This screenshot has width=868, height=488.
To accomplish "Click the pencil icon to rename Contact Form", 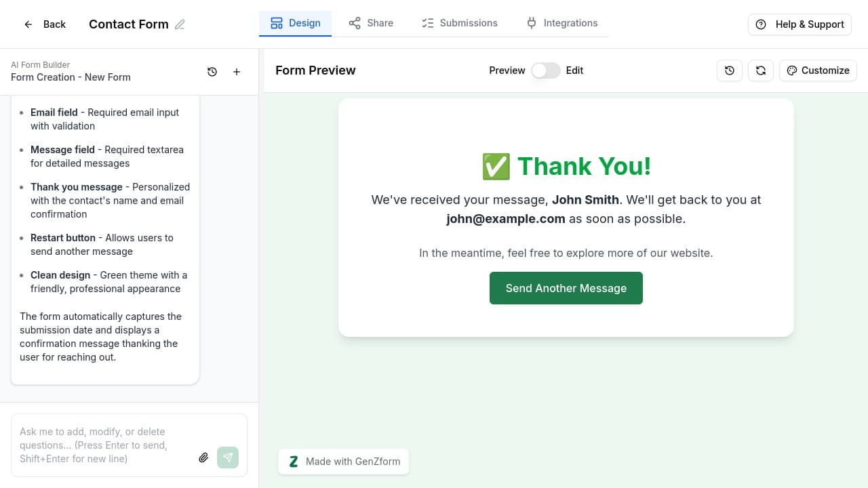I will coord(180,24).
